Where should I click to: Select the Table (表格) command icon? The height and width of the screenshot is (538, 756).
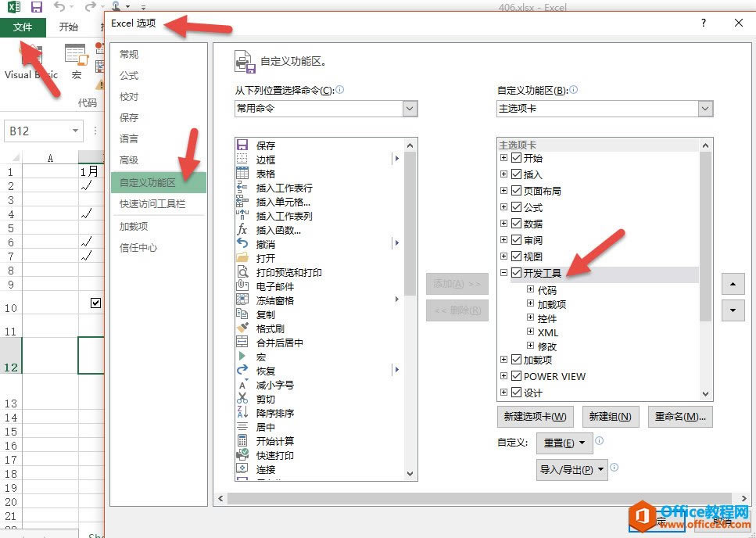pyautogui.click(x=242, y=173)
